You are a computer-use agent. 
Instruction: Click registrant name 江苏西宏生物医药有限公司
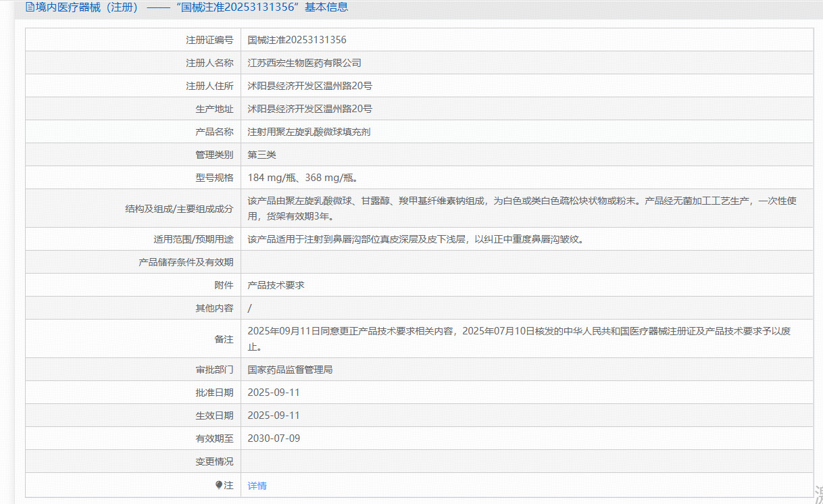304,63
